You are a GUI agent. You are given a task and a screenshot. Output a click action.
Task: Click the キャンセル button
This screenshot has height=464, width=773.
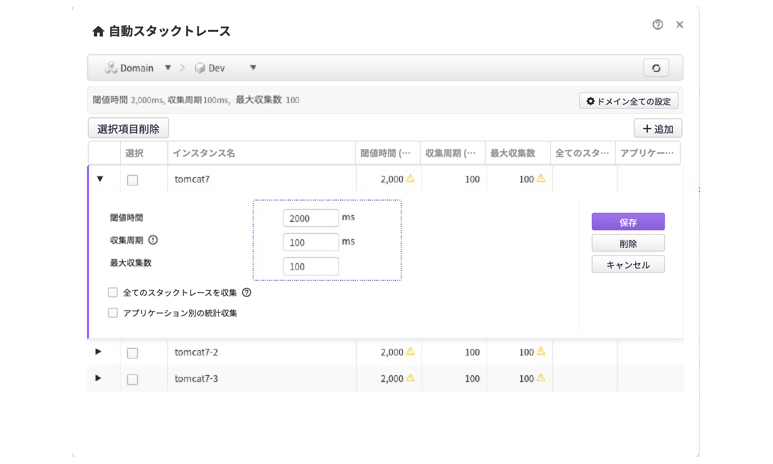(x=628, y=264)
